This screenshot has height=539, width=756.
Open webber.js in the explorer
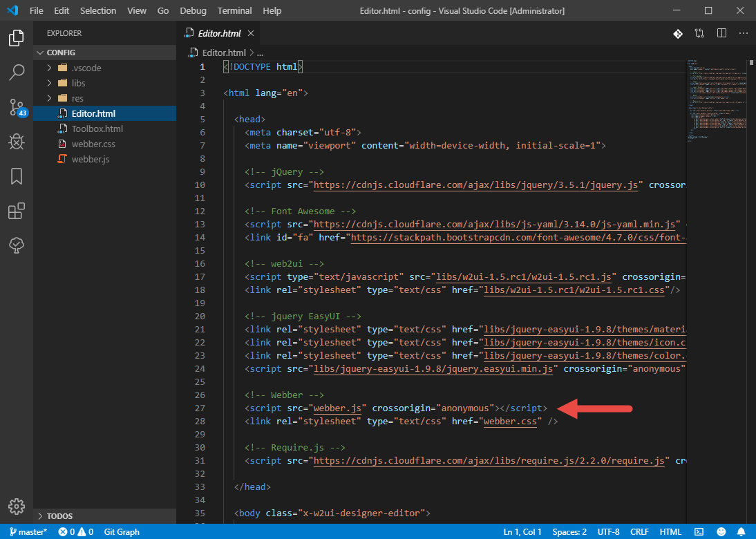click(x=104, y=159)
